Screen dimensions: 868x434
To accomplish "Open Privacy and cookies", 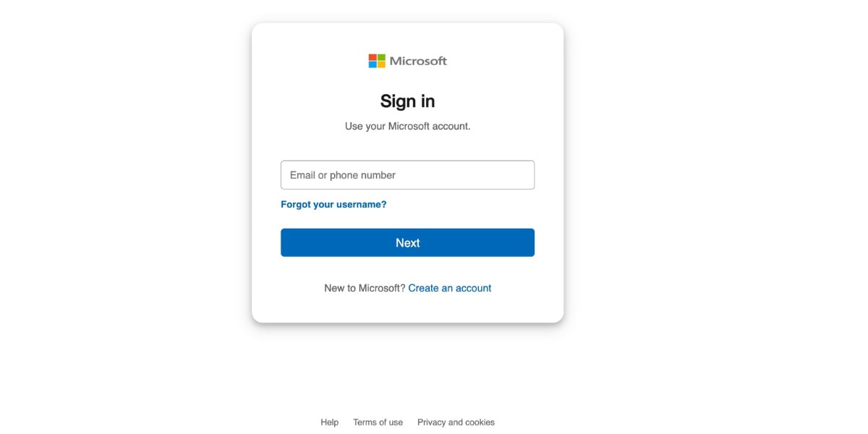I will (456, 422).
